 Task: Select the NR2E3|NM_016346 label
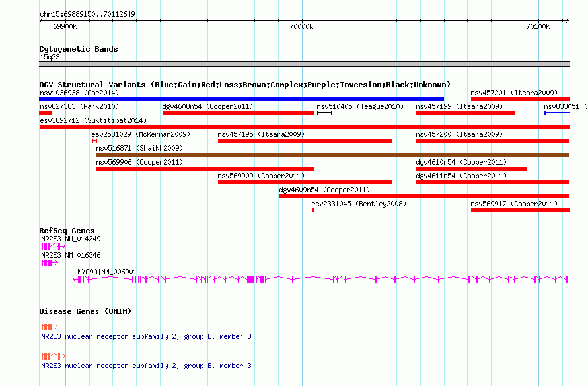(71, 255)
